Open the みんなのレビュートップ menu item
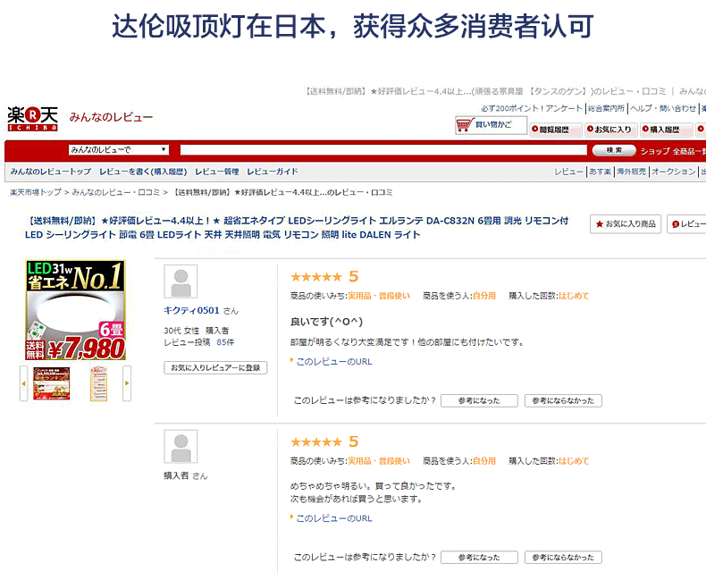This screenshot has width=706, height=588. point(50,172)
